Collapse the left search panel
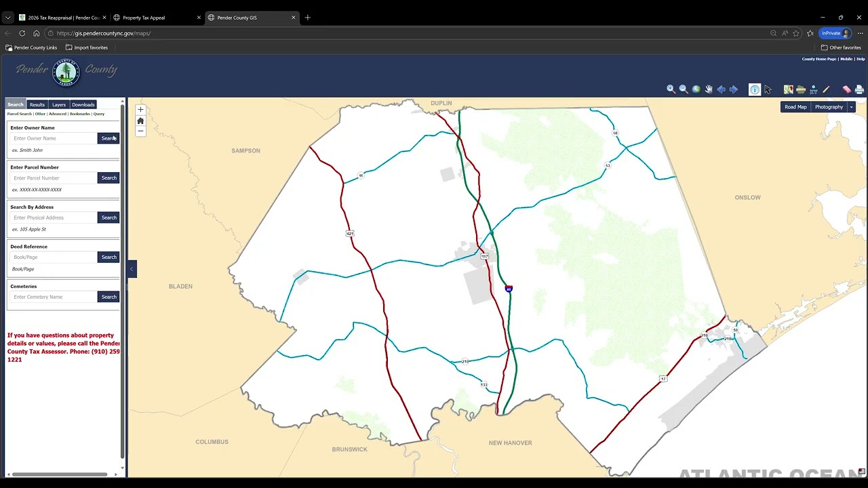Screen dimensions: 868x488 tap(132, 269)
